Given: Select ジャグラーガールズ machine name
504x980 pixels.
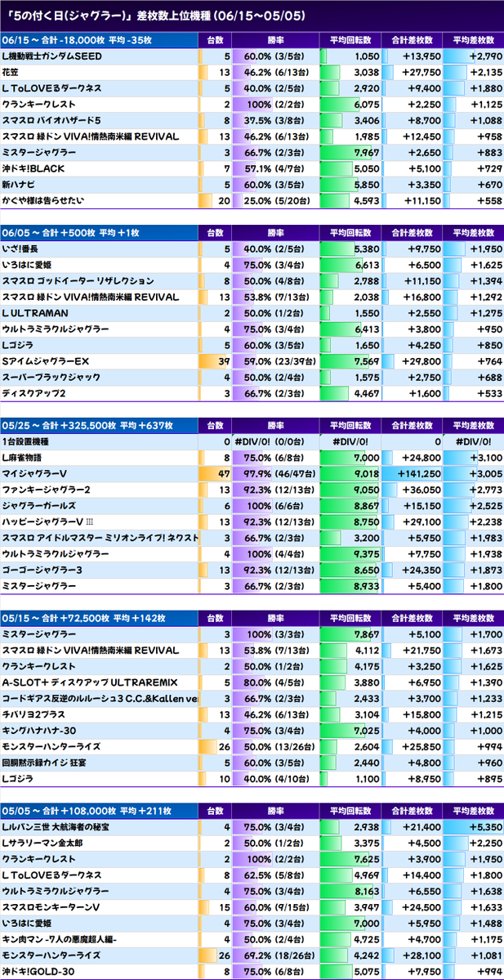Looking at the screenshot, I should pyautogui.click(x=38, y=506).
